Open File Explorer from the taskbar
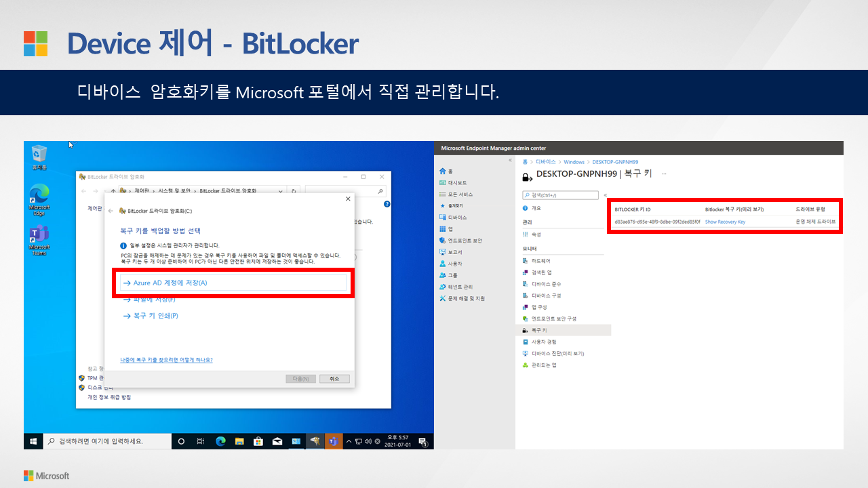 pos(239,441)
